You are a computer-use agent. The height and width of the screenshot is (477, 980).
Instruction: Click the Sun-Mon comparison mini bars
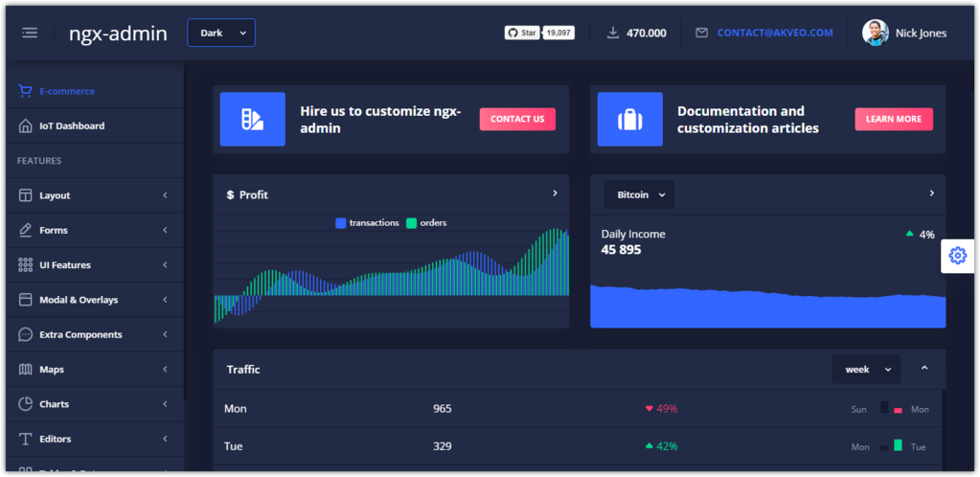pyautogui.click(x=891, y=408)
